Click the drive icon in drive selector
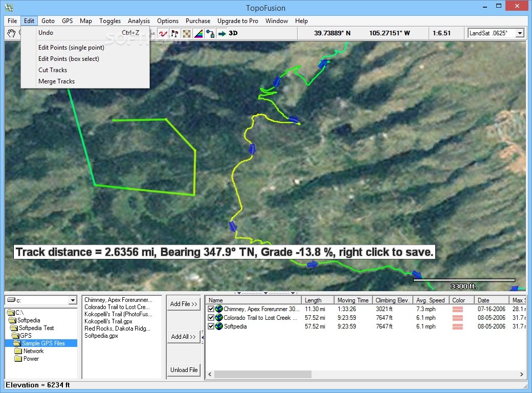The width and height of the screenshot is (532, 393). pyautogui.click(x=11, y=300)
